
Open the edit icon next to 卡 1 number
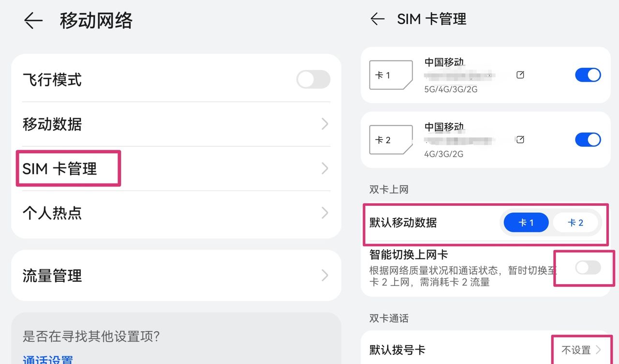point(520,75)
